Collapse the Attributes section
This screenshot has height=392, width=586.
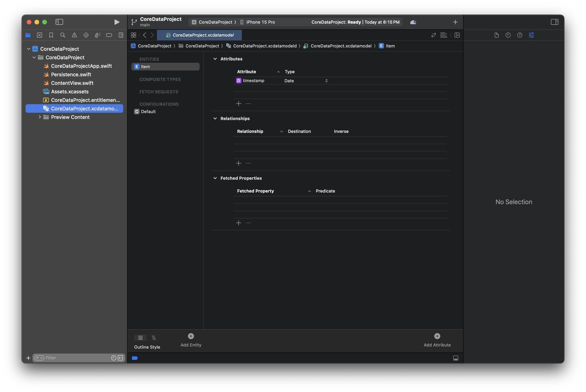(215, 59)
